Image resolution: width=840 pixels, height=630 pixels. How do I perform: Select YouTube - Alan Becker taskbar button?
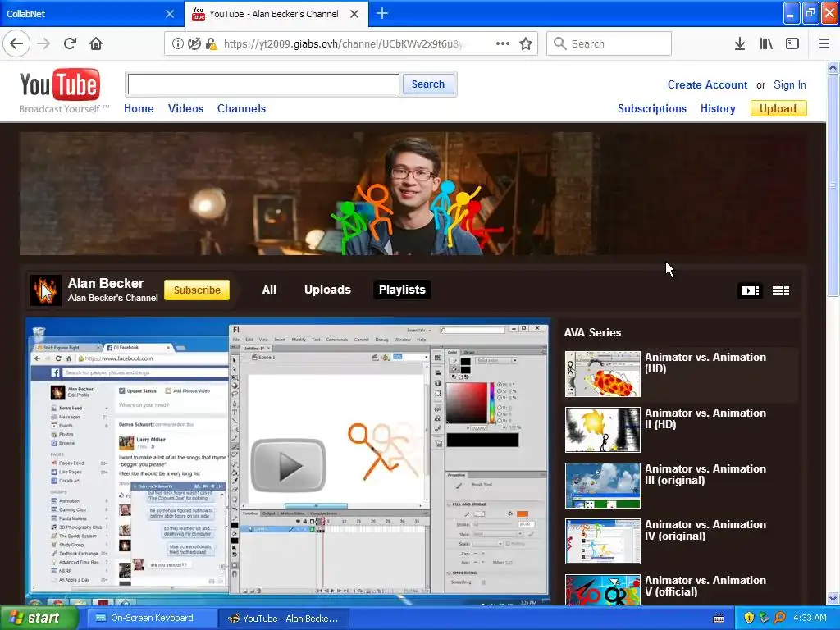(x=284, y=619)
